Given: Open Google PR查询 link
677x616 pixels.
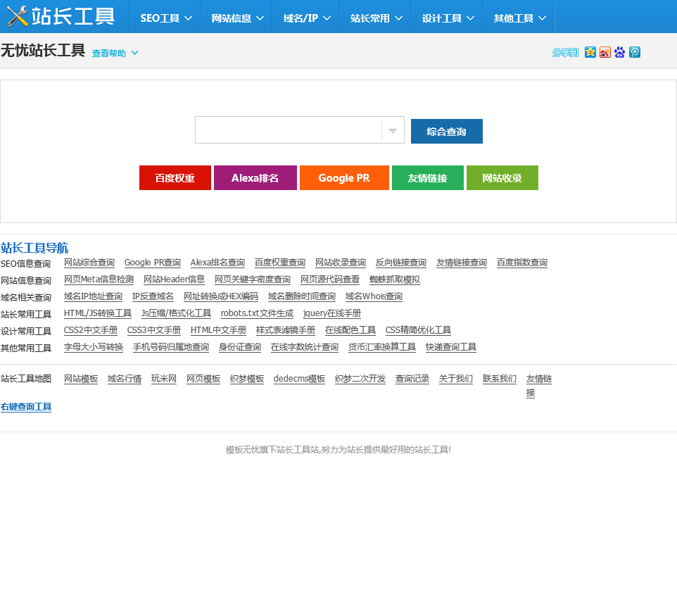Looking at the screenshot, I should tap(153, 263).
